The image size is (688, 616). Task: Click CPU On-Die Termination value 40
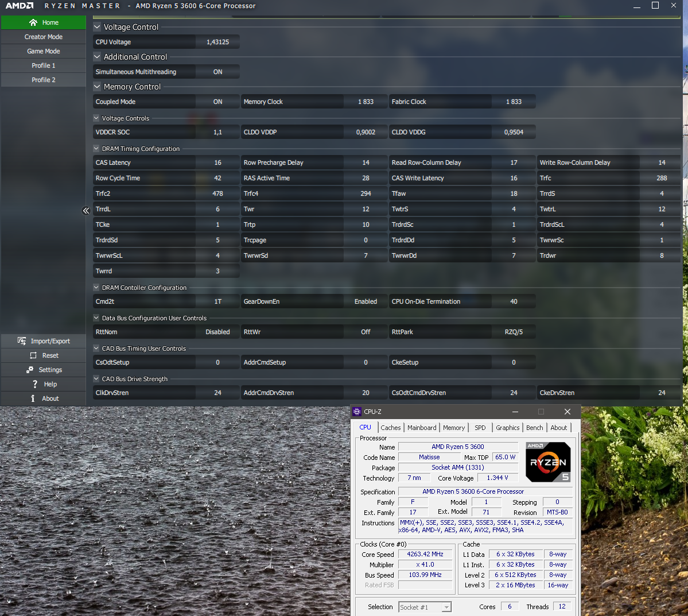coord(514,301)
